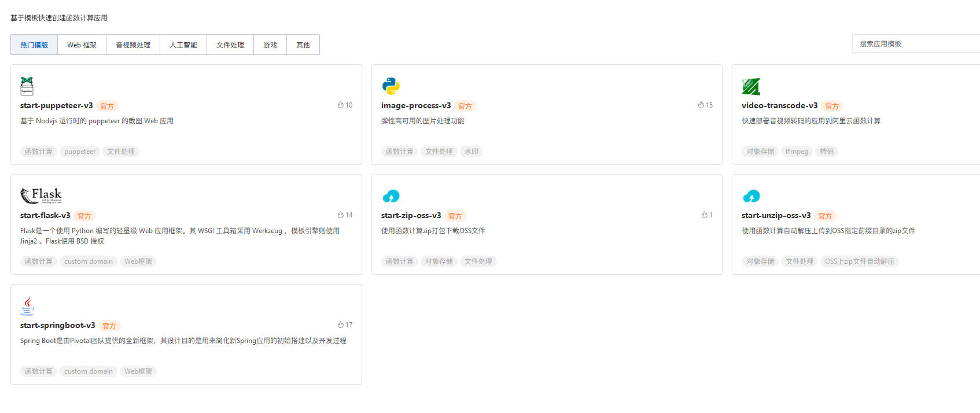980x413 pixels.
Task: Click the puppeteer tag on start-puppeteer-v3
Action: pyautogui.click(x=80, y=152)
